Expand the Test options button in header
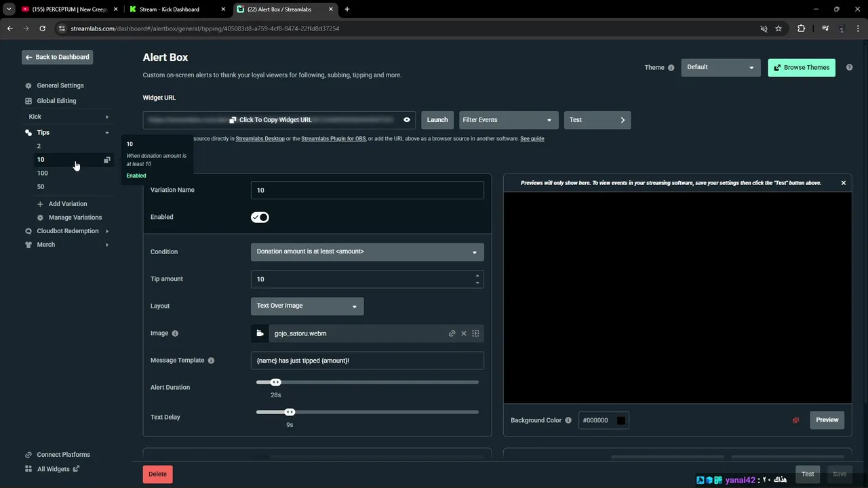 click(597, 120)
